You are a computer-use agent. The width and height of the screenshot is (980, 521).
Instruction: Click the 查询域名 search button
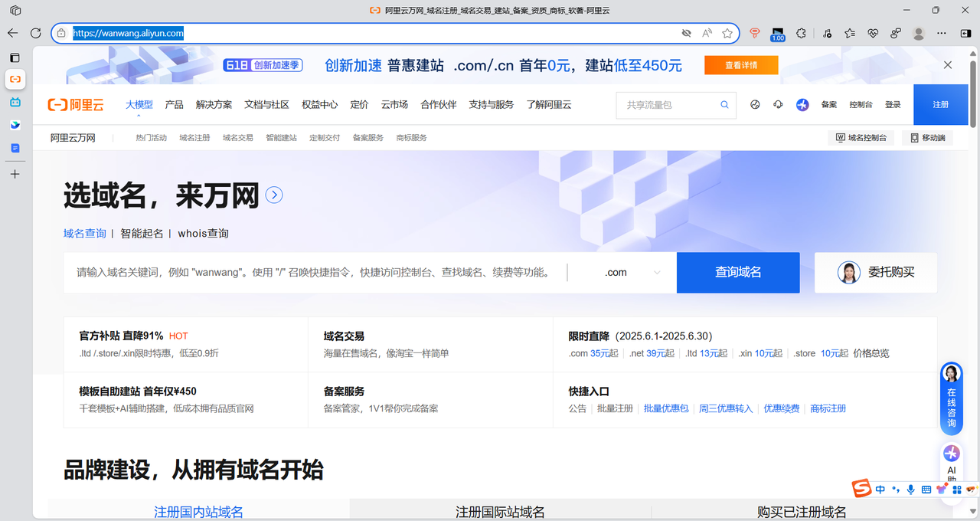click(x=738, y=273)
